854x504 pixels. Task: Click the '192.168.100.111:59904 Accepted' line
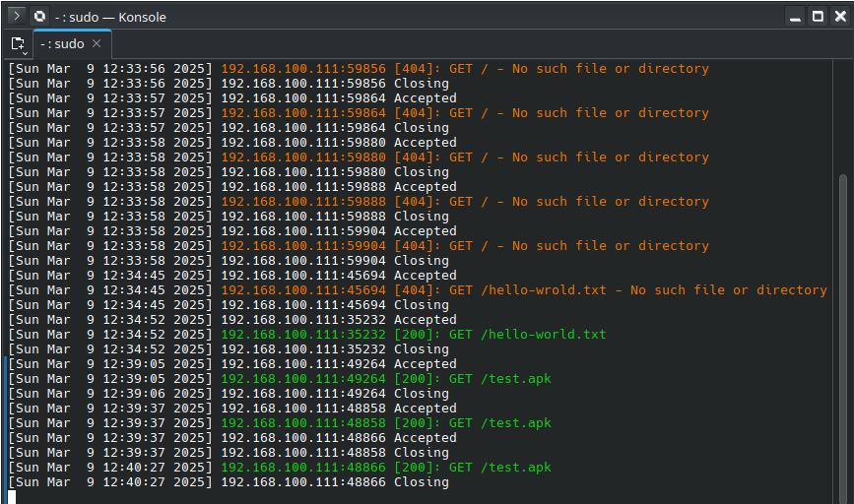tap(232, 230)
